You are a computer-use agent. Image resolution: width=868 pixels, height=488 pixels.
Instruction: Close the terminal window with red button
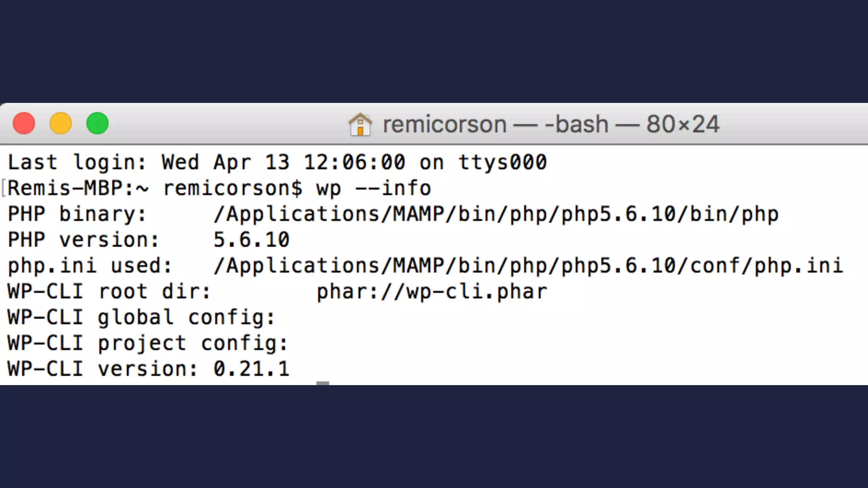(24, 124)
